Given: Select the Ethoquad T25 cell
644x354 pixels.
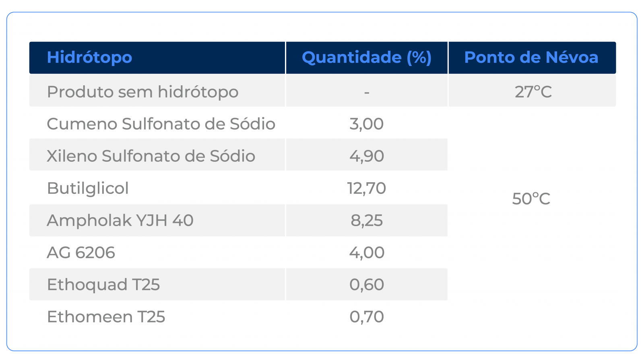Looking at the screenshot, I should point(103,285).
